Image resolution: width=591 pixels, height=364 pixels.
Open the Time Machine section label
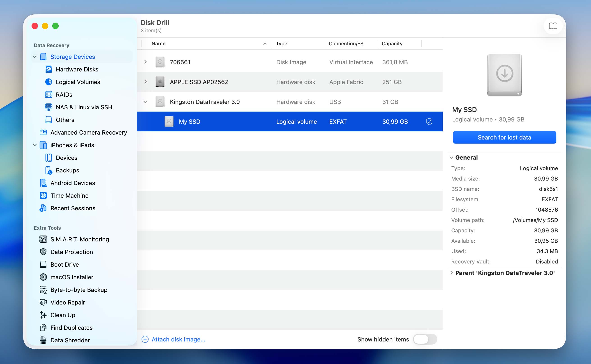[69, 195]
